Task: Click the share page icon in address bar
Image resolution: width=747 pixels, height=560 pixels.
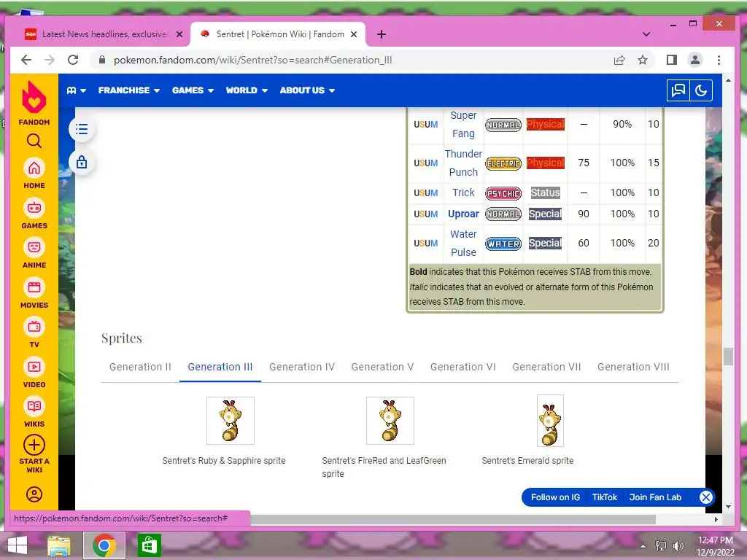Action: (x=619, y=60)
